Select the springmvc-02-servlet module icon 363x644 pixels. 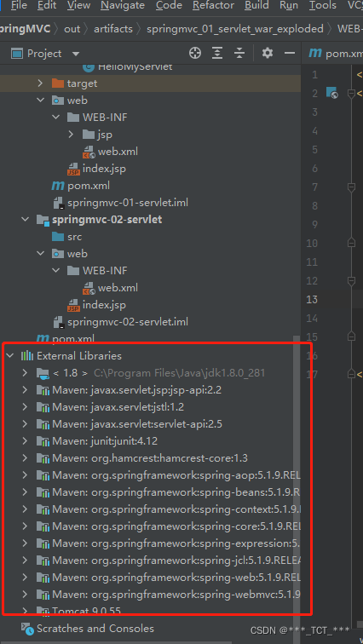(x=43, y=220)
